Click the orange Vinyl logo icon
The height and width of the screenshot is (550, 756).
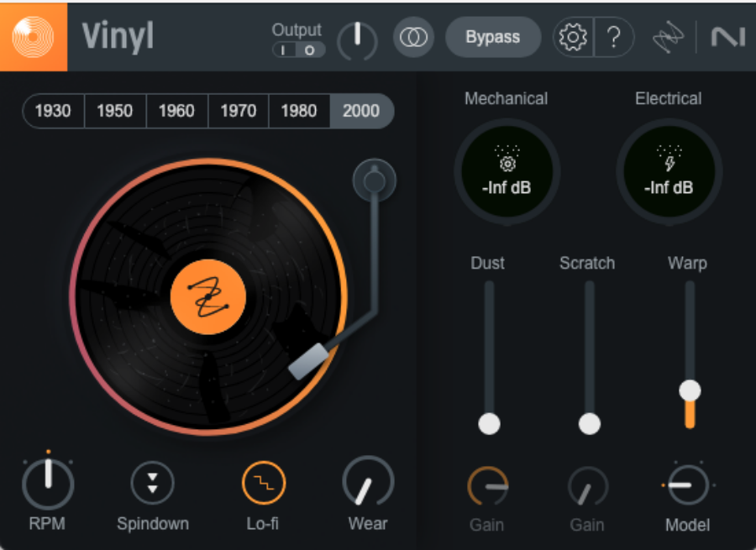[x=34, y=37]
